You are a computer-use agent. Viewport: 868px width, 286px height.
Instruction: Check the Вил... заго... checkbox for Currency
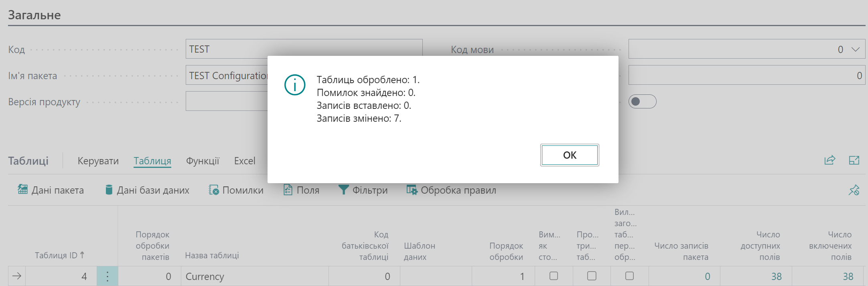630,276
